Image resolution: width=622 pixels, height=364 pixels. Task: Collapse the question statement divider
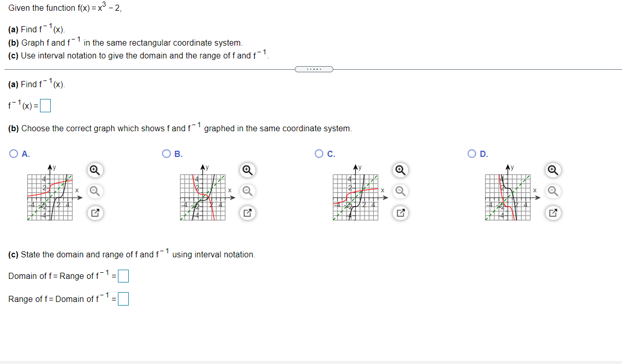(313, 69)
